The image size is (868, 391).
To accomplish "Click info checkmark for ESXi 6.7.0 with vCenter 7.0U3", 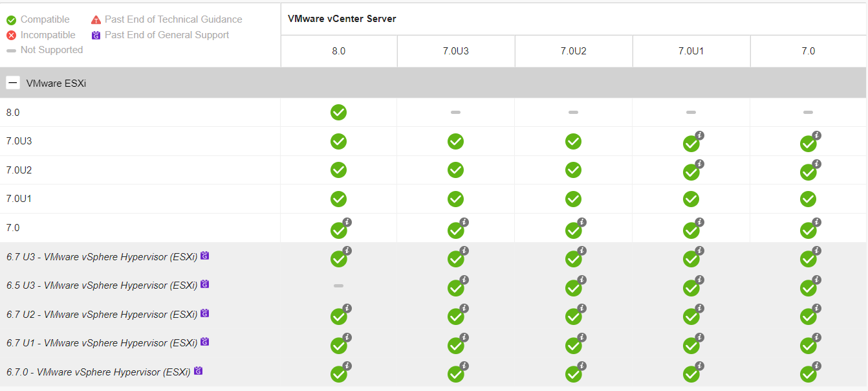I will (455, 374).
